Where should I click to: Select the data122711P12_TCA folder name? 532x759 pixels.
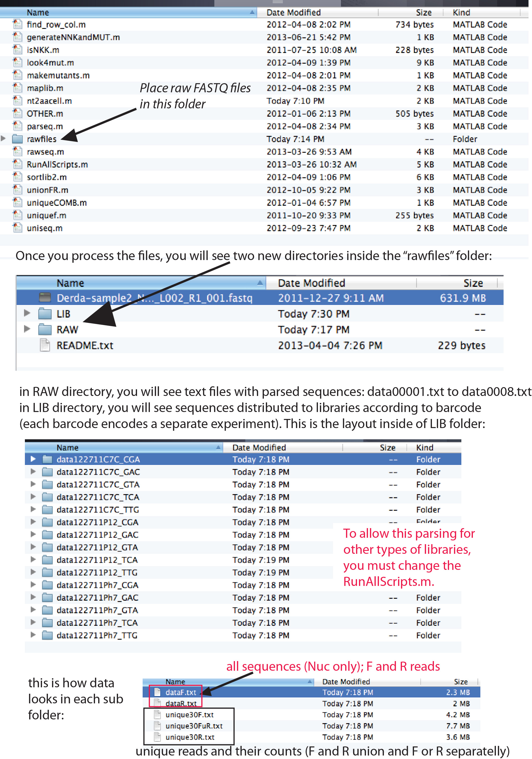[x=97, y=560]
